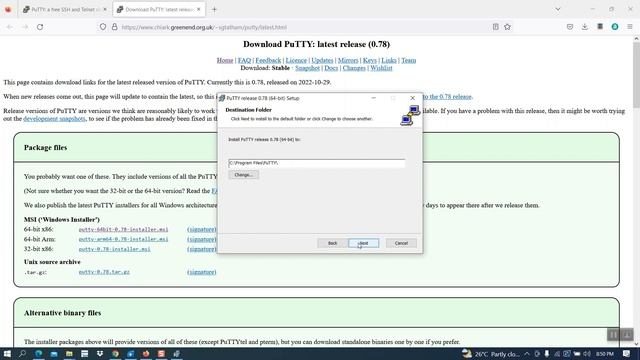Click the padlock site security icon
This screenshot has height=360, width=640.
point(115,27)
